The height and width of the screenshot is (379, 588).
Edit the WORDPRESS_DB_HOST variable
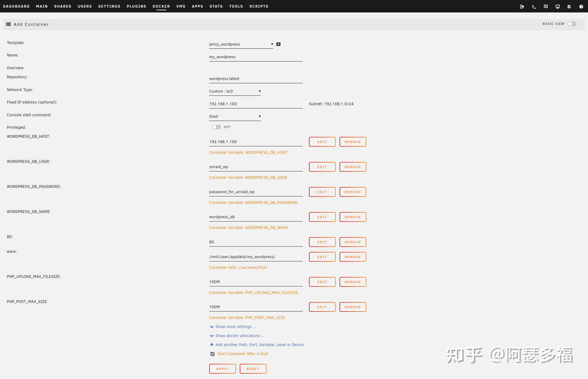pos(322,142)
